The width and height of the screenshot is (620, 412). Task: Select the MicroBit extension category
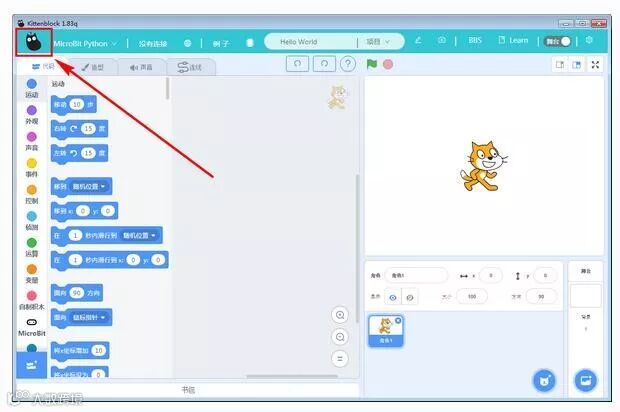32,327
